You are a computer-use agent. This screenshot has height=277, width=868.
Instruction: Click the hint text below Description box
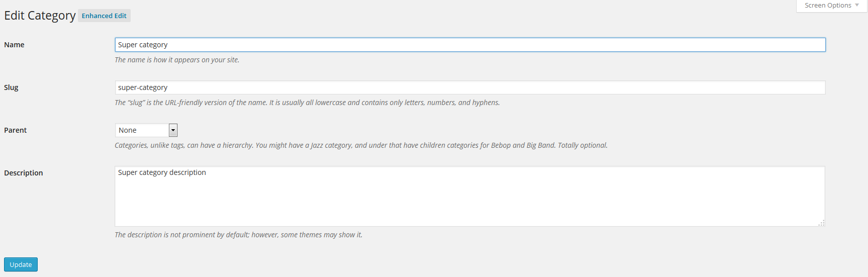(238, 235)
